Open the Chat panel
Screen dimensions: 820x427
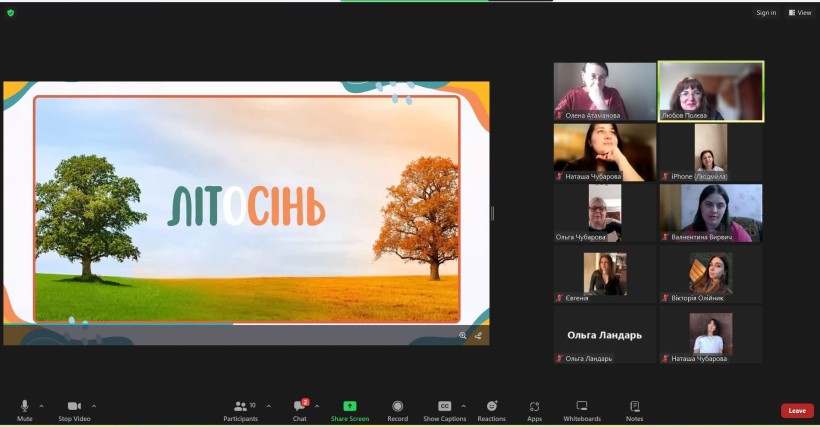(299, 408)
